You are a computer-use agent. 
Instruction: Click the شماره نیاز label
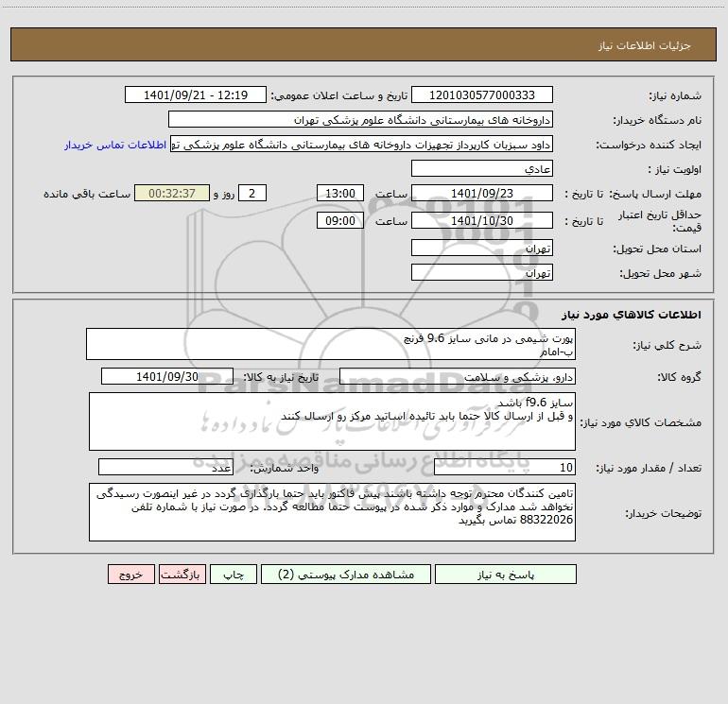click(675, 96)
